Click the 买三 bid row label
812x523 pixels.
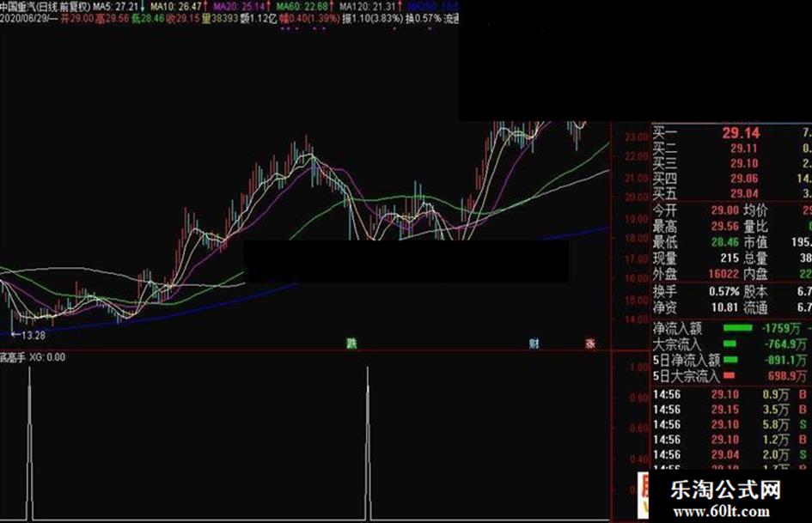[664, 164]
